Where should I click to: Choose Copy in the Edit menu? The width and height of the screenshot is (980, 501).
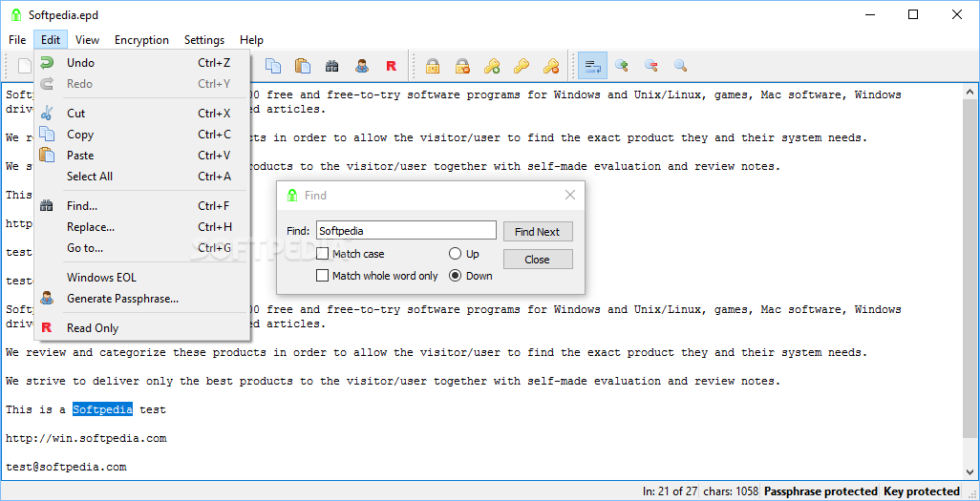click(x=142, y=135)
